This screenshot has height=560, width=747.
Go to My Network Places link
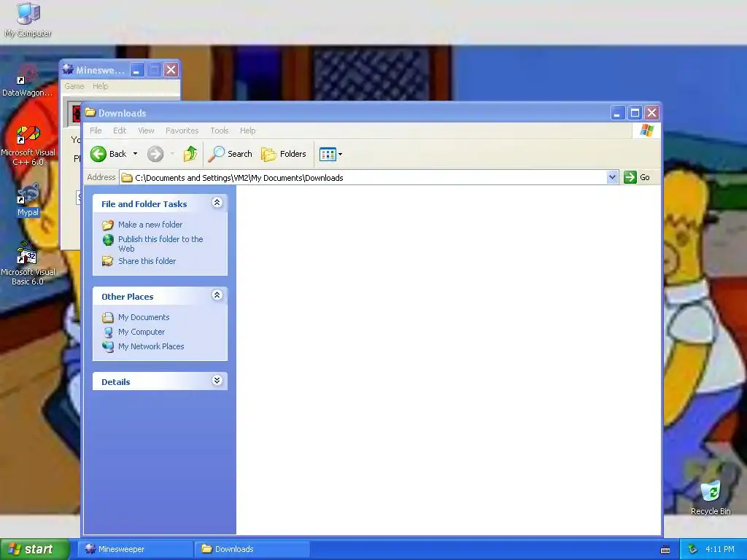coord(151,346)
